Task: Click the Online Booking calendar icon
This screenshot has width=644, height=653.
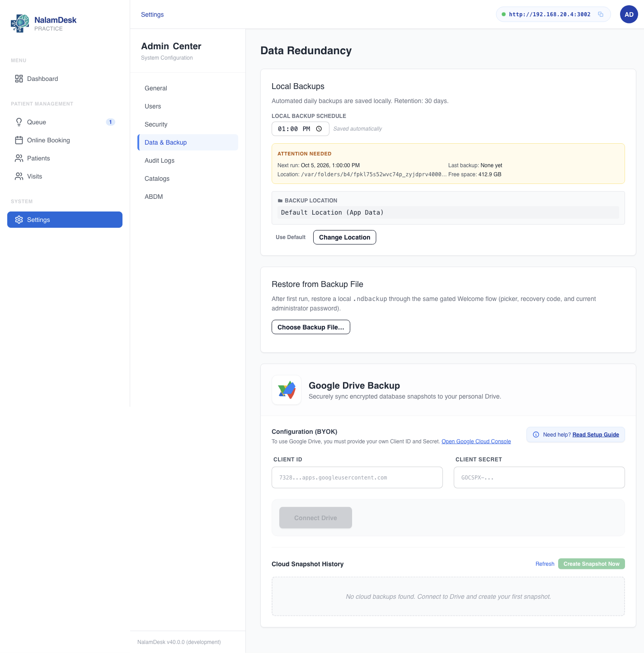Action: pos(19,140)
